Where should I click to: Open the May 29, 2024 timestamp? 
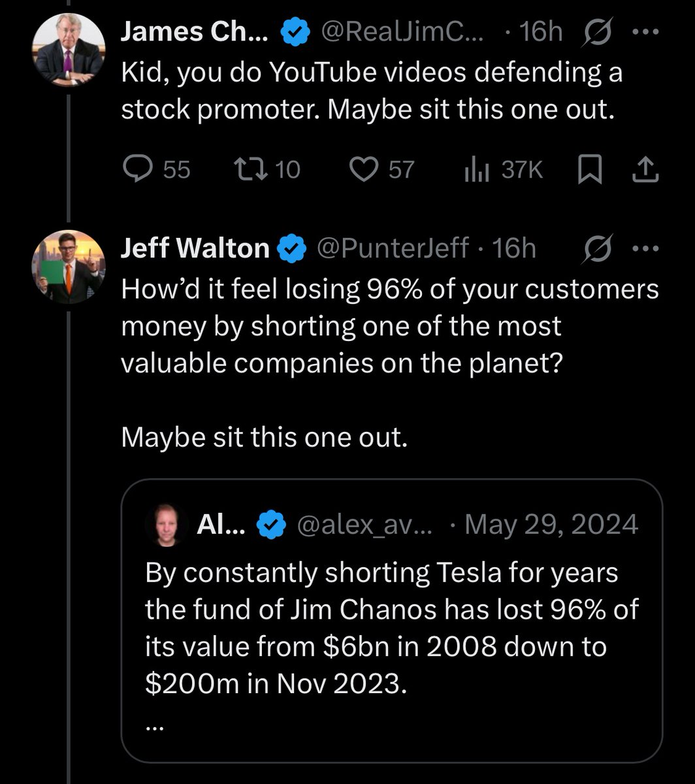551,524
